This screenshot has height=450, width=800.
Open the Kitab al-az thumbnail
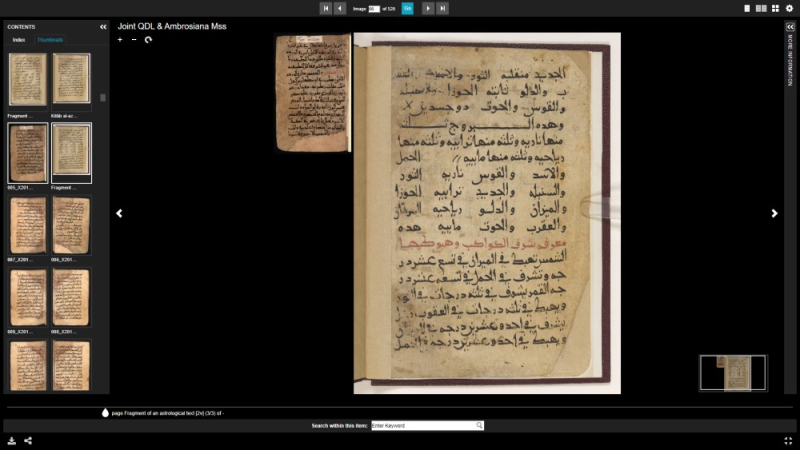(x=71, y=81)
